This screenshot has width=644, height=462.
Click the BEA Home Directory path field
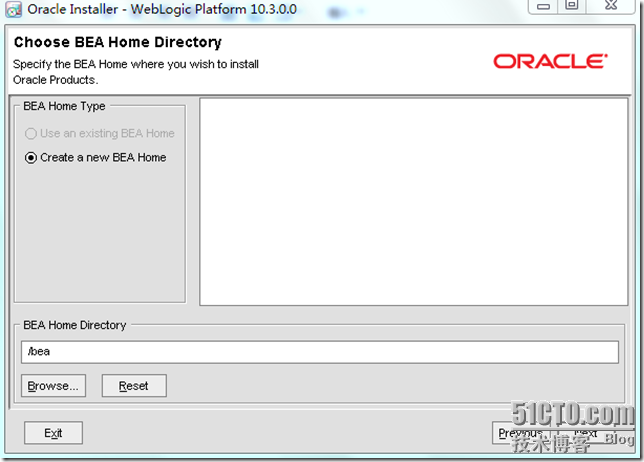320,352
